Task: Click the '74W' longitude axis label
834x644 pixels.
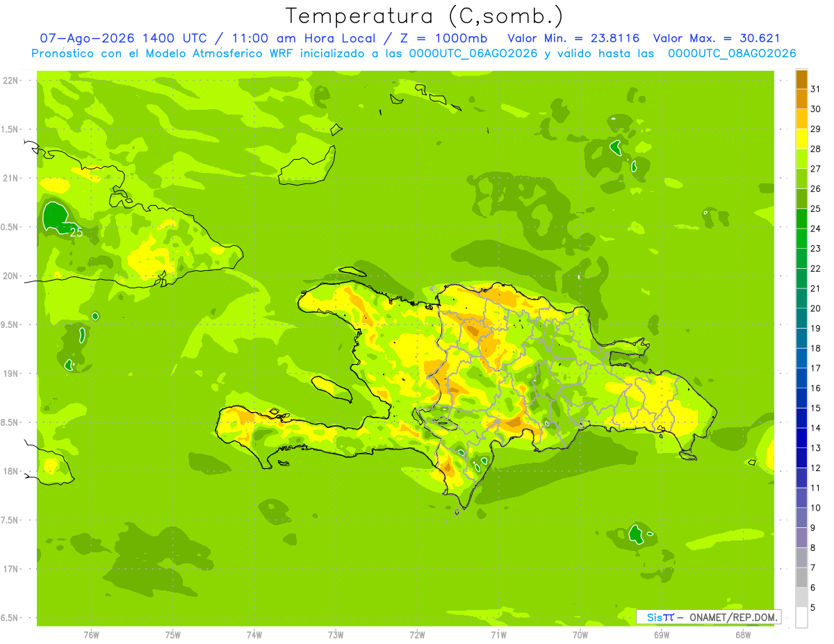Action: coord(254,636)
